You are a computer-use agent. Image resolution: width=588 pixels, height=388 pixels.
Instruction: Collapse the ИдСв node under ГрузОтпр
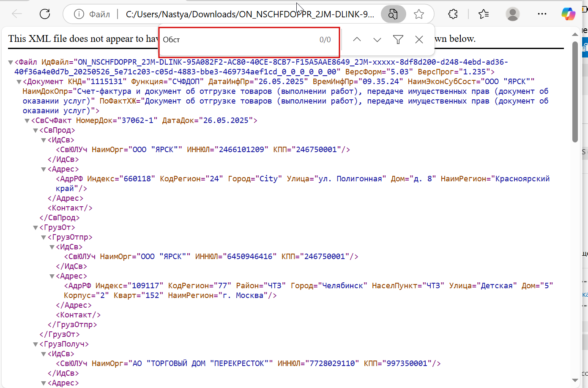(x=52, y=247)
